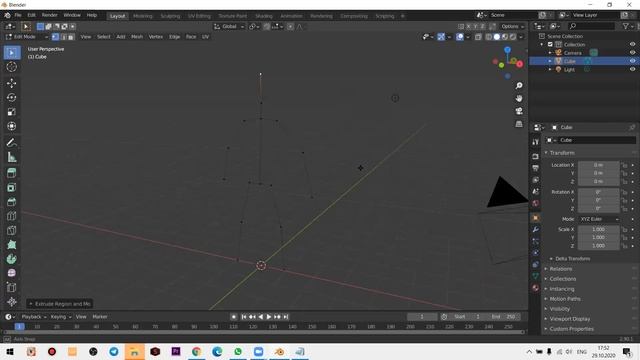Hide the Cube in the outliner
This screenshot has height=360, width=640.
tap(632, 61)
